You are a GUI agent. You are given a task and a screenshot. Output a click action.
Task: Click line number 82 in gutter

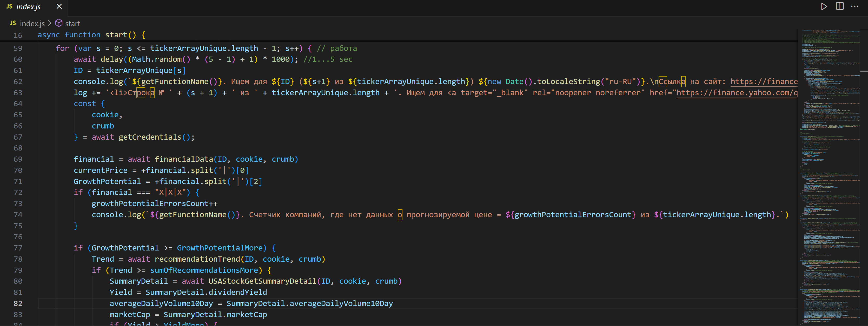point(18,303)
